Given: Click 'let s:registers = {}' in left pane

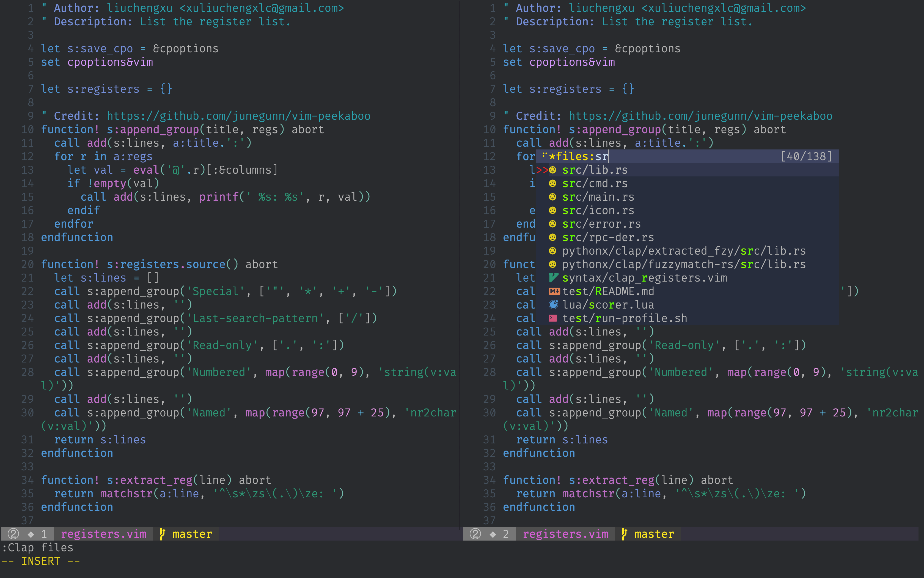Looking at the screenshot, I should (x=107, y=89).
